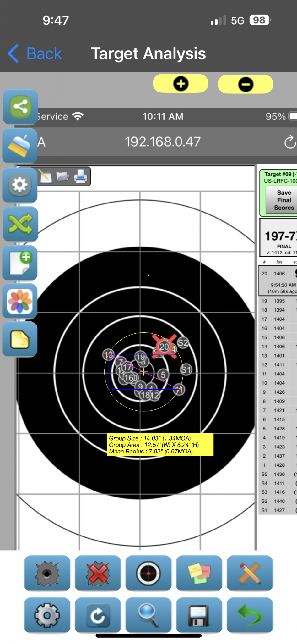Viewport: 297px width, 644px height.
Task: Open the shuffle arrows tool
Action: [20, 224]
